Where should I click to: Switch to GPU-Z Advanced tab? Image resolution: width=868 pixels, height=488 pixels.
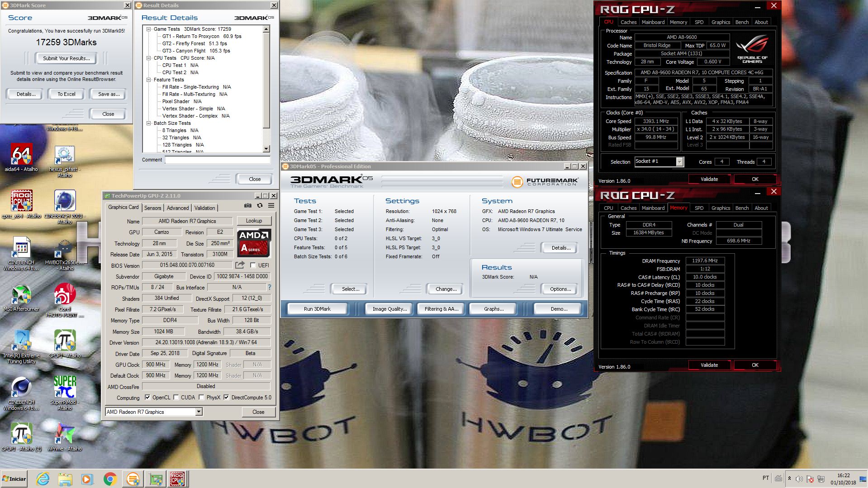click(x=178, y=208)
